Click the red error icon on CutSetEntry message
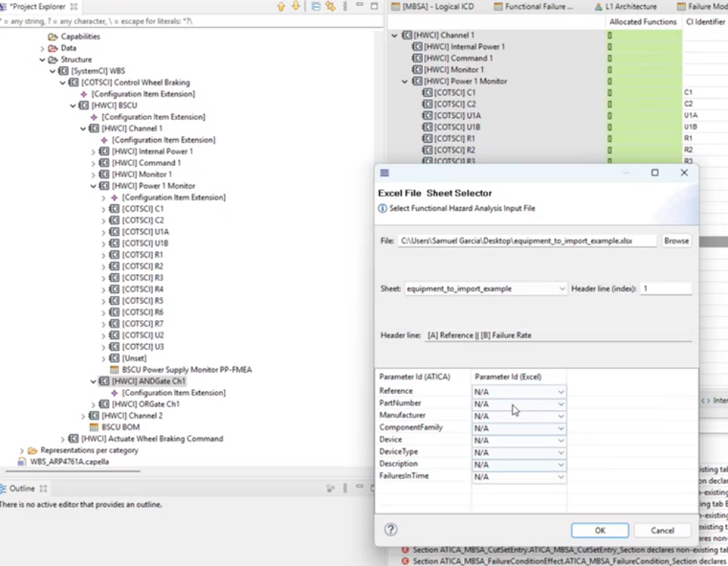This screenshot has height=566, width=728. tap(405, 550)
